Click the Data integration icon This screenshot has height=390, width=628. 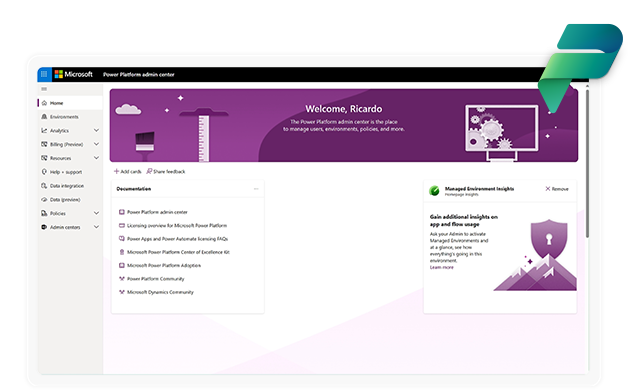coord(44,186)
